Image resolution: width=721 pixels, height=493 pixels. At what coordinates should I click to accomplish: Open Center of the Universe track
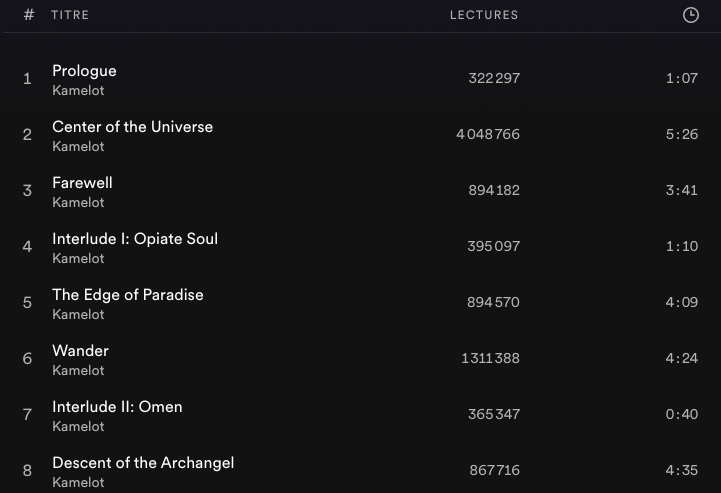tap(132, 127)
